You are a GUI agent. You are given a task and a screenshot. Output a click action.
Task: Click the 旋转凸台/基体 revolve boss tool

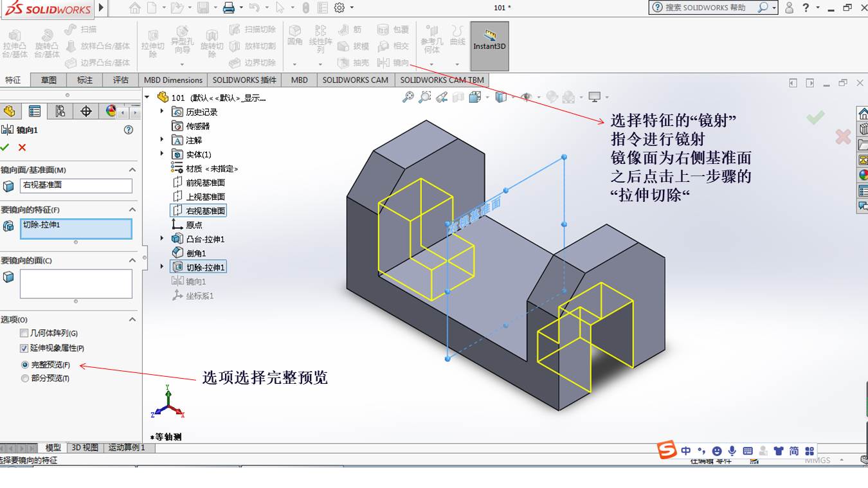coord(47,44)
